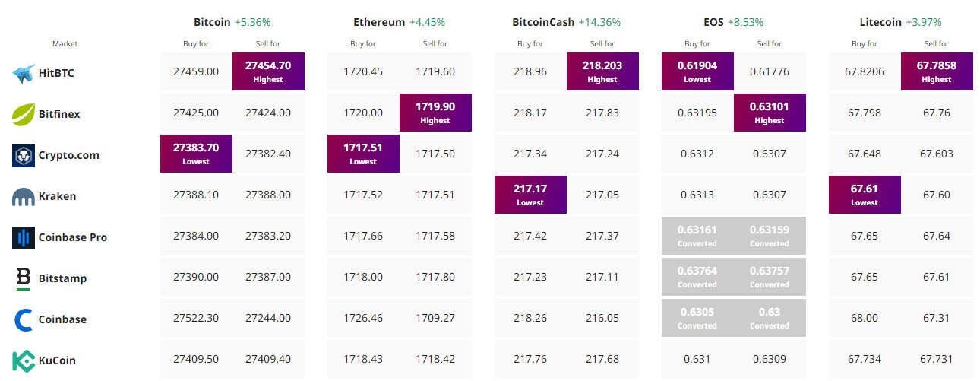
Task: Select Bitfinex's highest Ethereum sell price 1719.90
Action: (435, 113)
